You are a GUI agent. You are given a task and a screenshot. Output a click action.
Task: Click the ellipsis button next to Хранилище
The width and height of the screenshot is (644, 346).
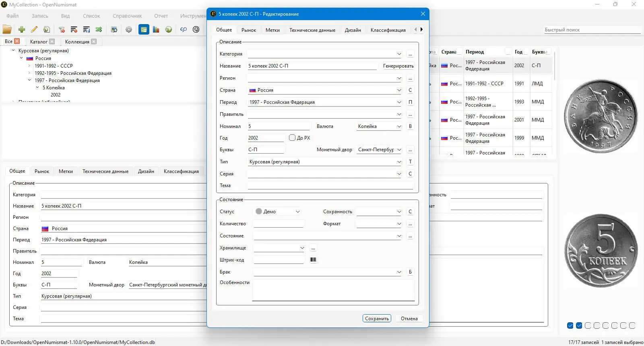click(313, 248)
